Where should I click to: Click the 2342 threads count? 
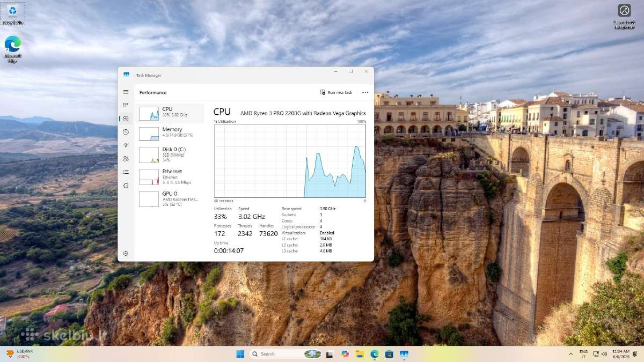pyautogui.click(x=245, y=234)
